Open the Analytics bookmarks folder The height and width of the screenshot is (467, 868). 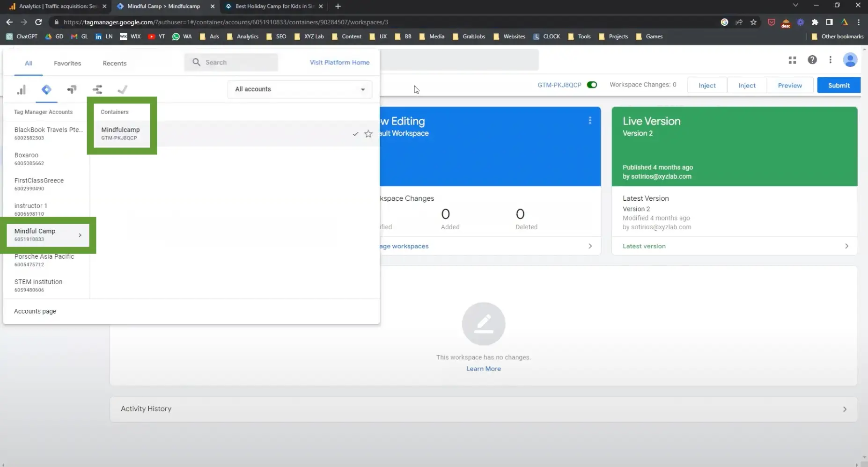(243, 36)
